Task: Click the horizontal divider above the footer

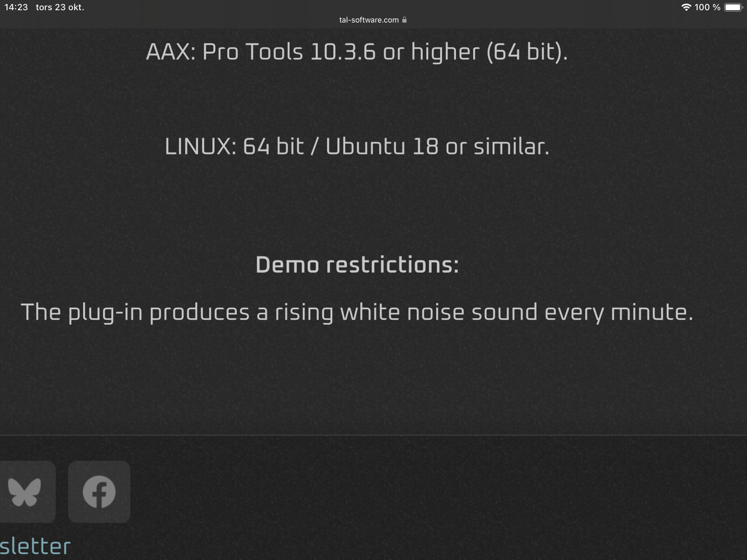Action: pyautogui.click(x=373, y=435)
